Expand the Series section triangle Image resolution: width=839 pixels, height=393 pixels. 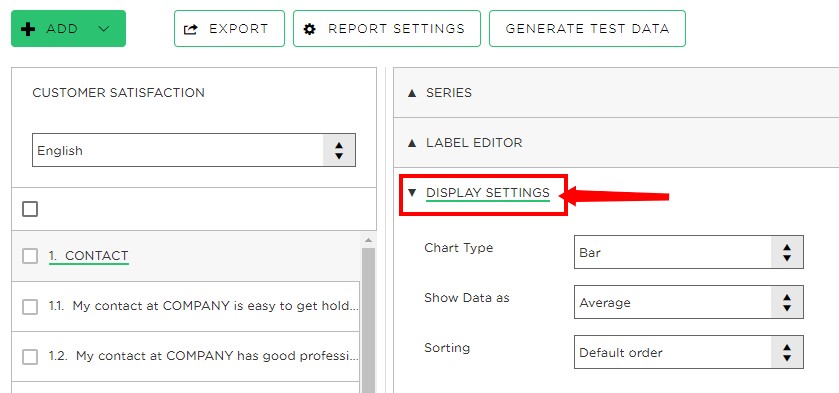[x=411, y=93]
